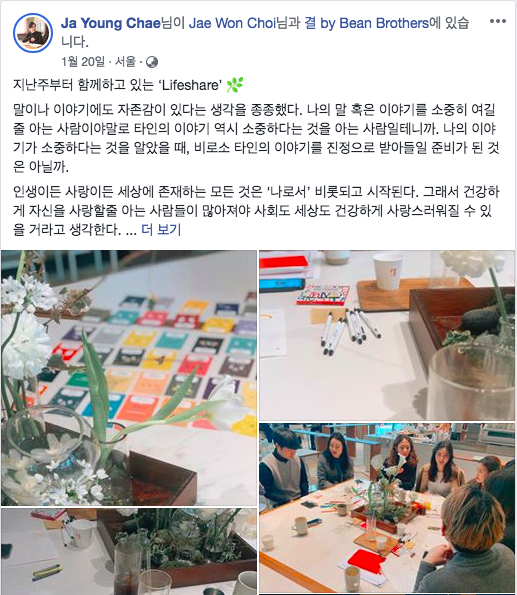Click the glass vase in top-right photo
The width and height of the screenshot is (517, 595).
pos(472,381)
